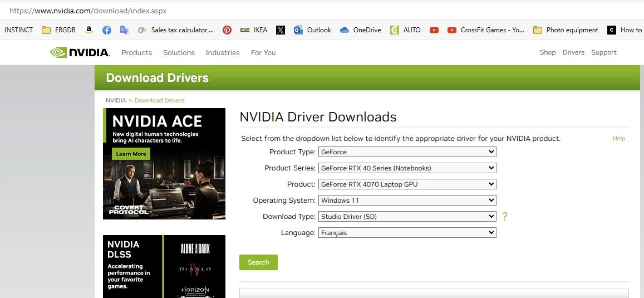Open the first YouTube bookmark icon
644x298 pixels.
[434, 30]
